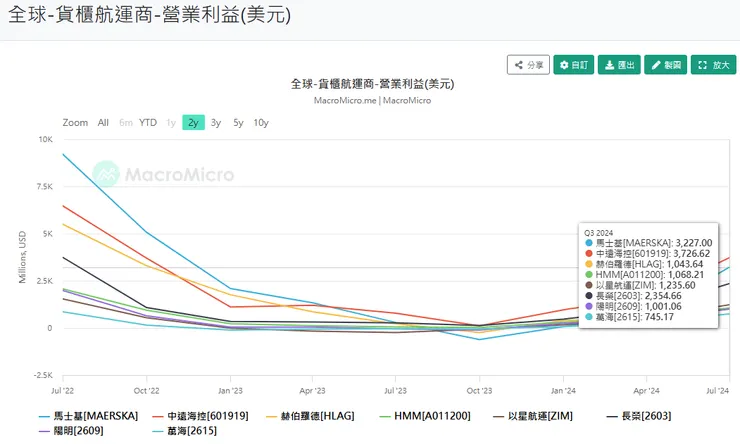Viewport: 740px width, 444px height.
Task: Click the Jul '22 x-axis label
Action: [x=62, y=391]
